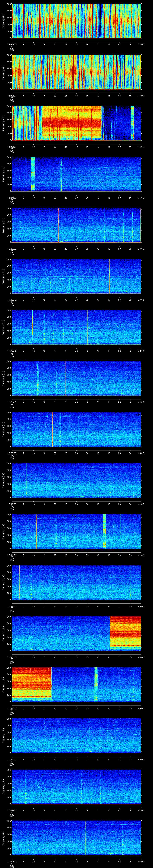
Task: Select the '13:38:00' start time label
Action: (12, 402)
